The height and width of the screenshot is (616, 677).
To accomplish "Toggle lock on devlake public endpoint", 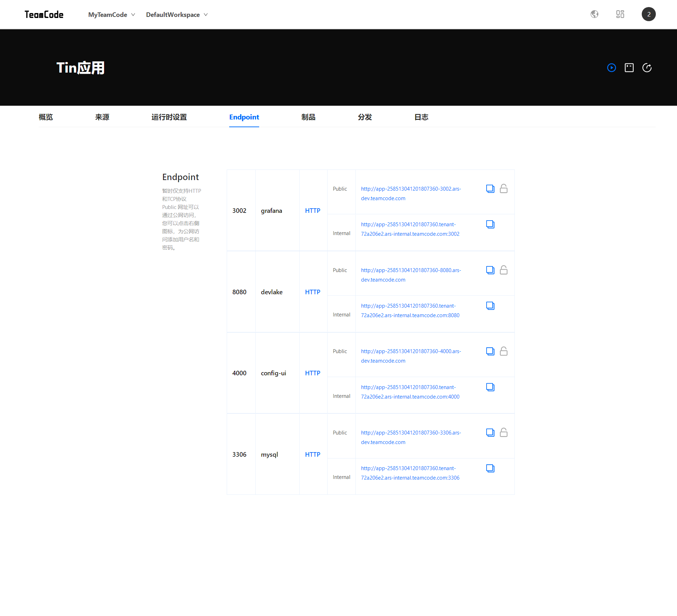I will pos(504,270).
